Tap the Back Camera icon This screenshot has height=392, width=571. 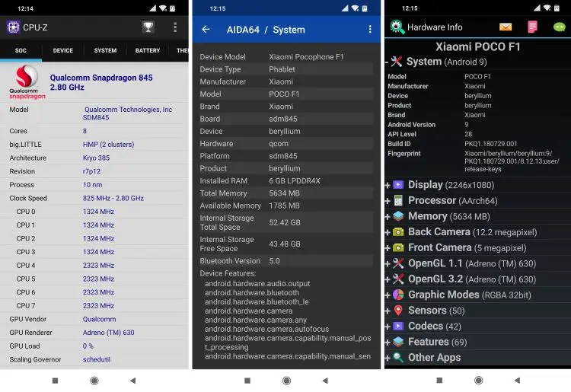coord(398,232)
